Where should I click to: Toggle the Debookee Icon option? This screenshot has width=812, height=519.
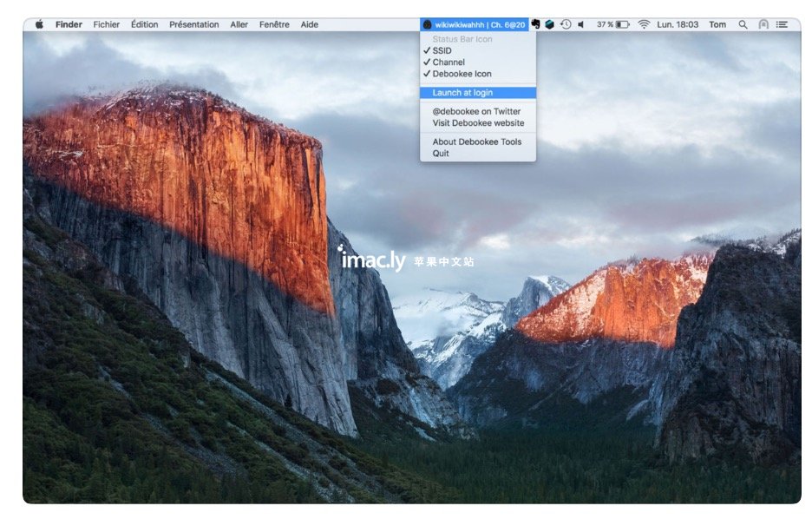(x=478, y=74)
